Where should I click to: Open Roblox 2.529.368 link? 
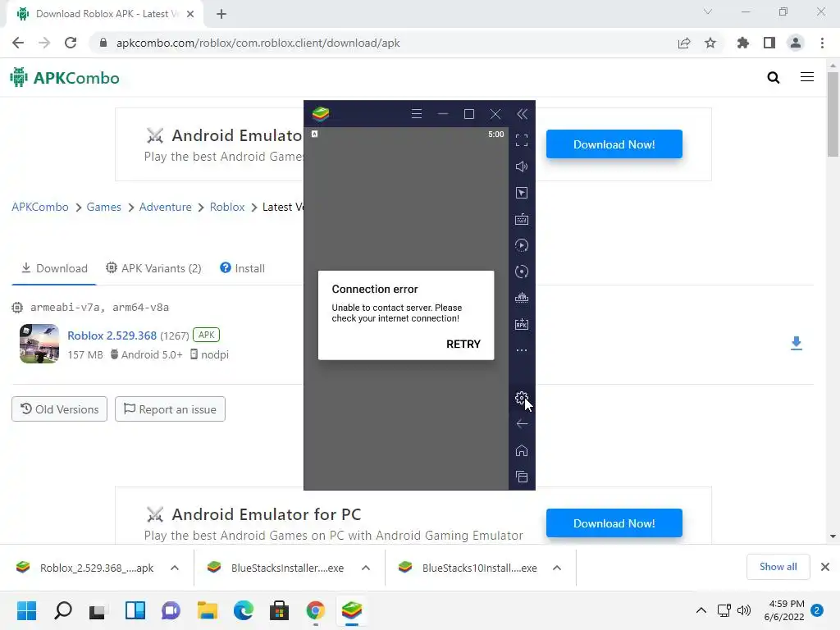112,336
